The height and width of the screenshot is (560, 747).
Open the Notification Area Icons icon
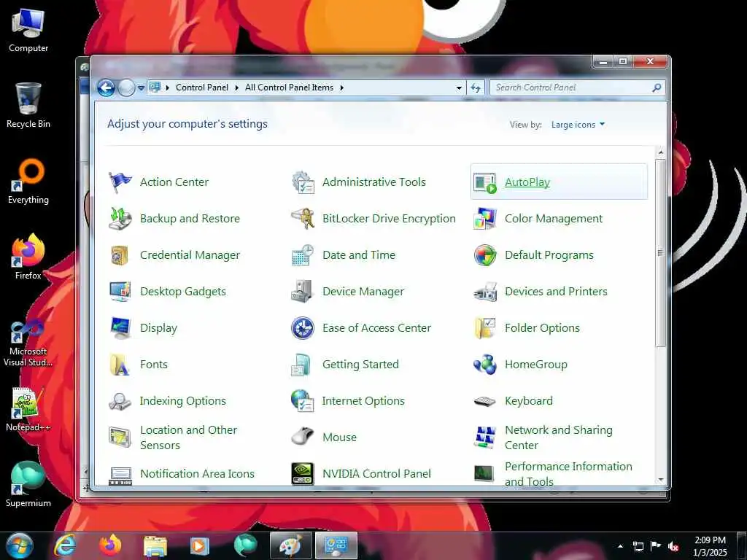click(120, 475)
